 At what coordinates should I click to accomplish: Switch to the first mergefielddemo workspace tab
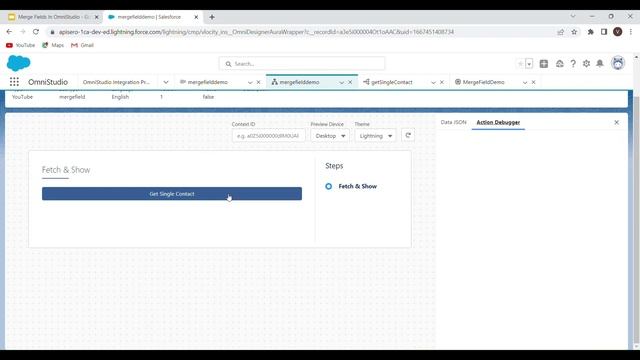point(207,82)
